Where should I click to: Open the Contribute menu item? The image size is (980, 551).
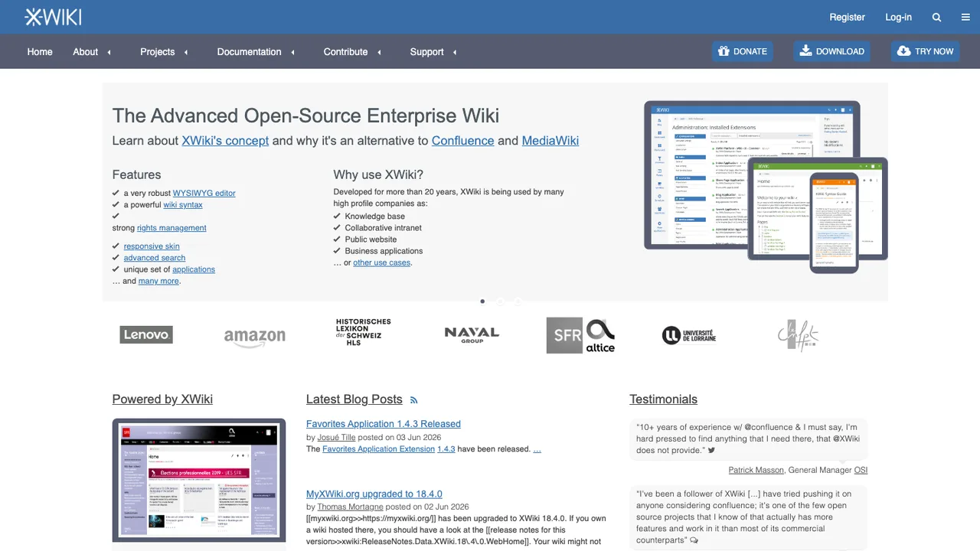[x=345, y=52]
